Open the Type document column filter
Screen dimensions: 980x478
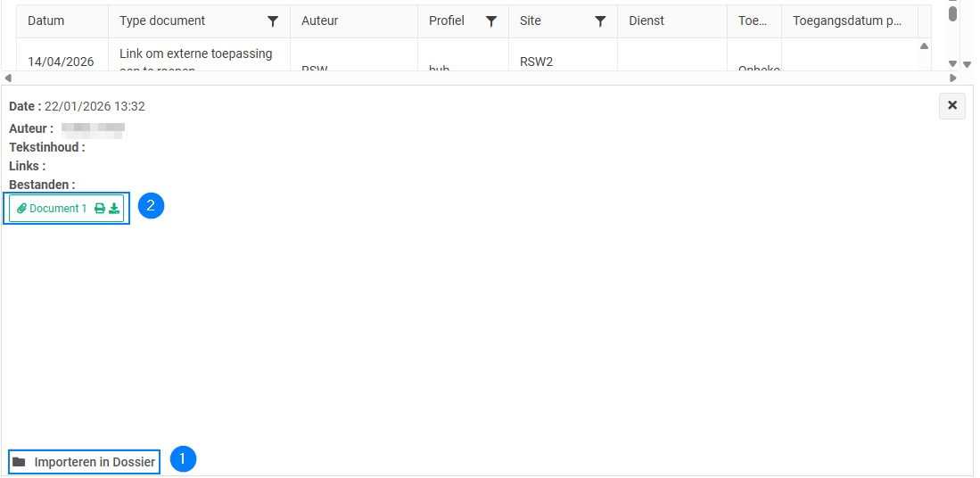(273, 21)
